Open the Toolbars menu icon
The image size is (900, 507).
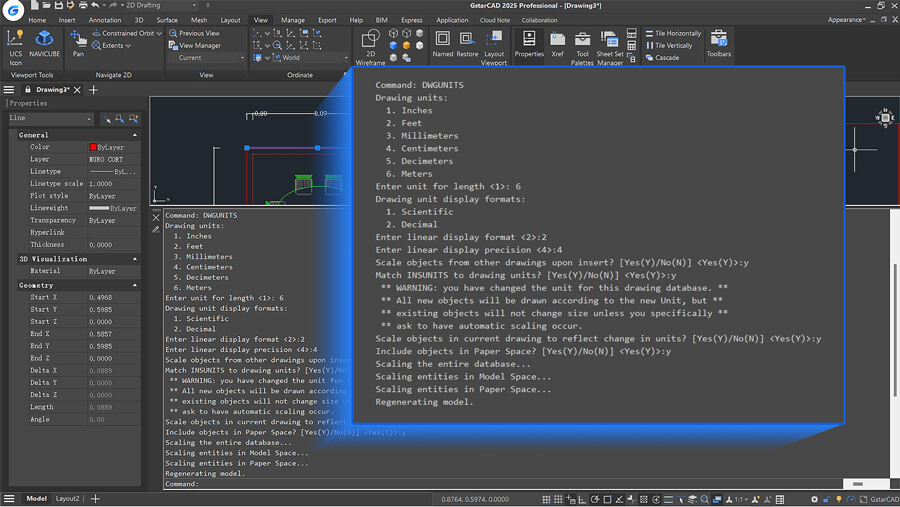pos(719,44)
